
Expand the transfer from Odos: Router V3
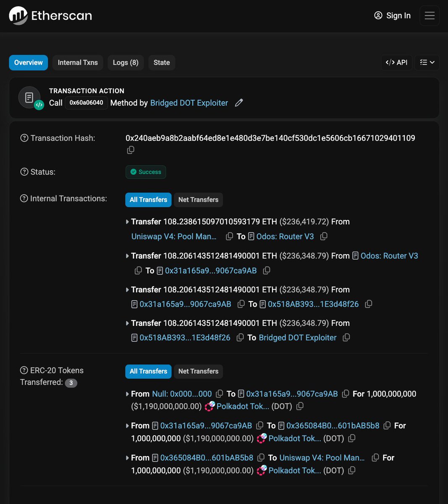point(127,256)
